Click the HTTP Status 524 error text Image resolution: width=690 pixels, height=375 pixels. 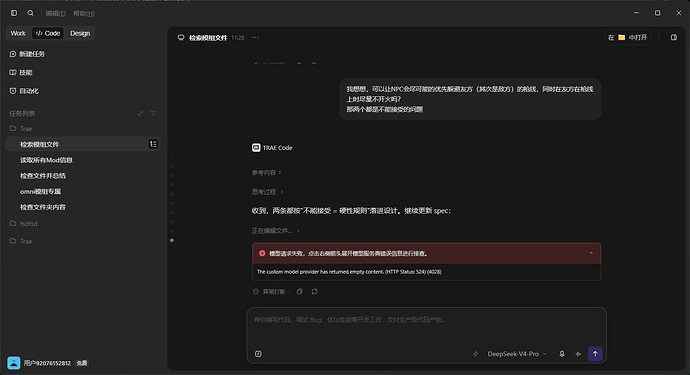[349, 272]
